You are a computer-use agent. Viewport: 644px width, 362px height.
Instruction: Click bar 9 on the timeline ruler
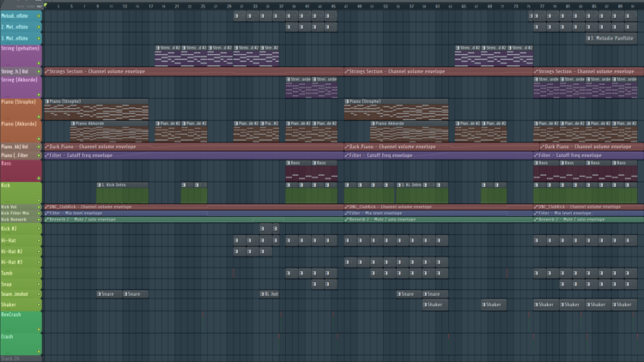(x=98, y=7)
